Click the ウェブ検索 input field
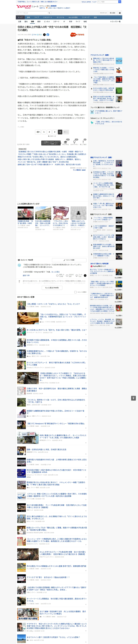 pyautogui.click(x=108, y=2)
